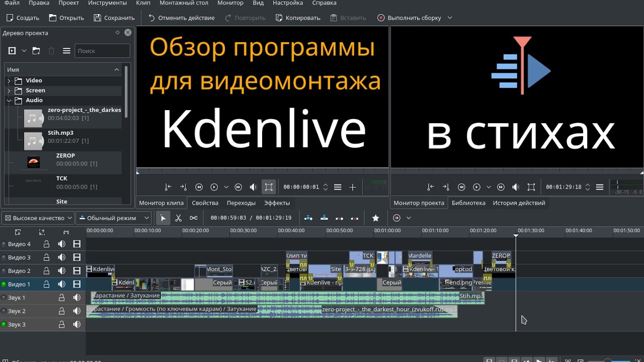Screen dimensions: 644x362
Task: Open the project monitor hamburger options menu
Action: pyautogui.click(x=600, y=187)
